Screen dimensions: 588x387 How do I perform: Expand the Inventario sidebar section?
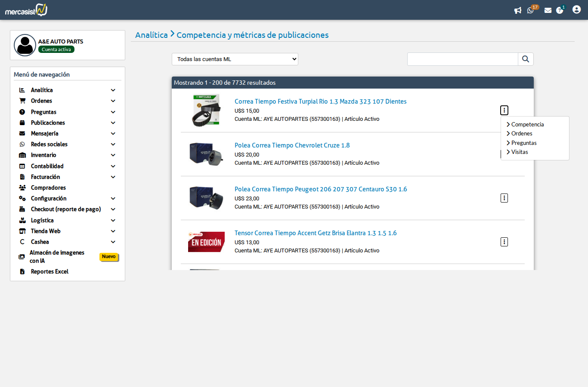(x=67, y=155)
